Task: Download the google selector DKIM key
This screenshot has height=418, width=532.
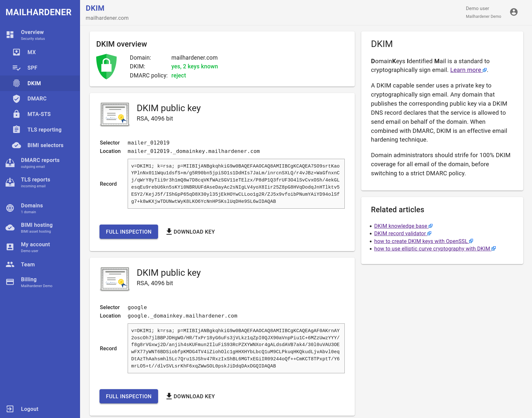Action: pos(191,396)
